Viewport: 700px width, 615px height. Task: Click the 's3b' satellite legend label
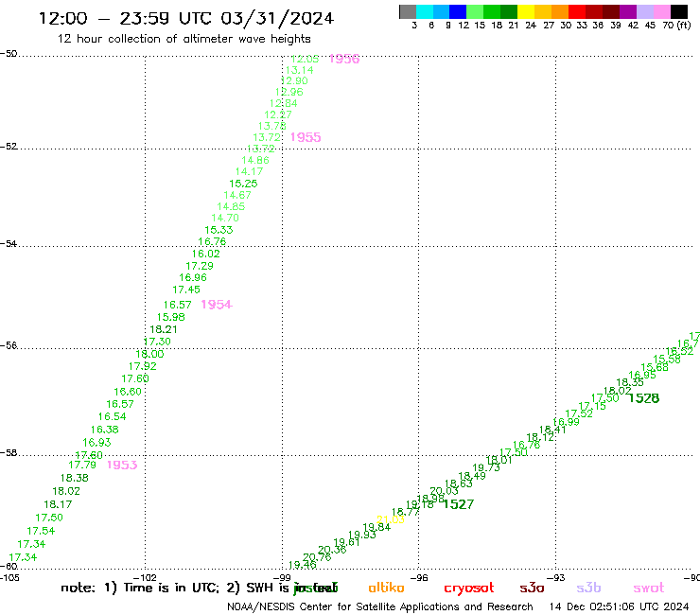[588, 588]
